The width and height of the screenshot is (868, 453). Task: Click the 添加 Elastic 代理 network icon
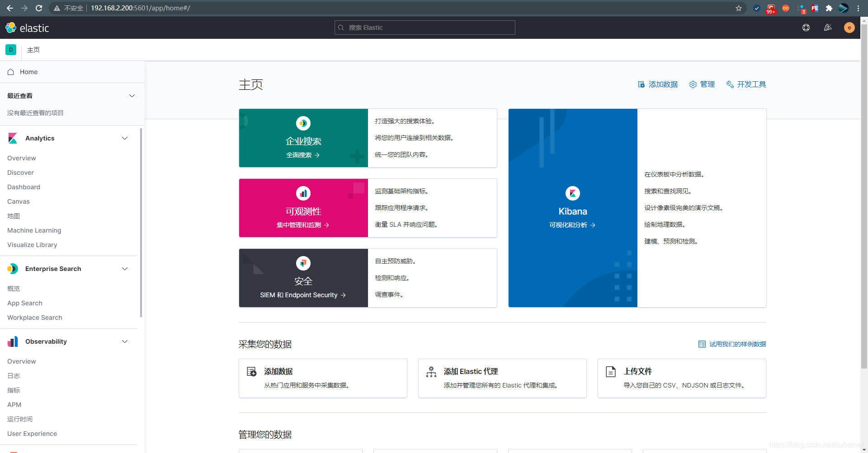[431, 372]
